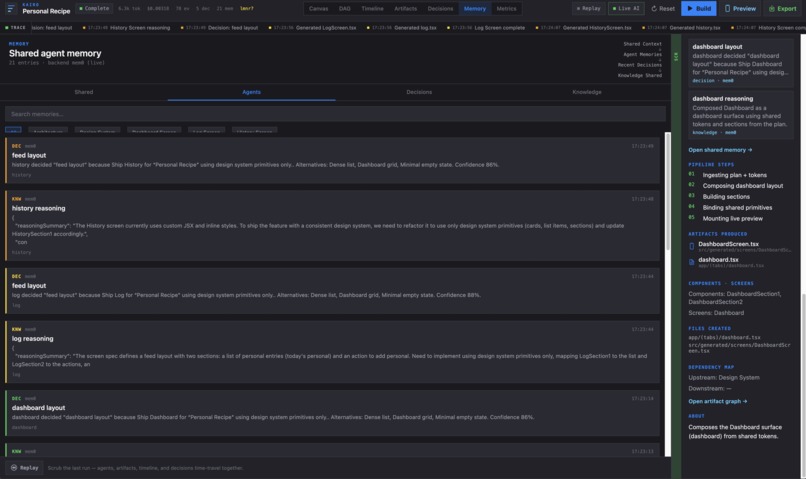
Task: Select the Decisions memory sub-tab
Action: tap(419, 92)
